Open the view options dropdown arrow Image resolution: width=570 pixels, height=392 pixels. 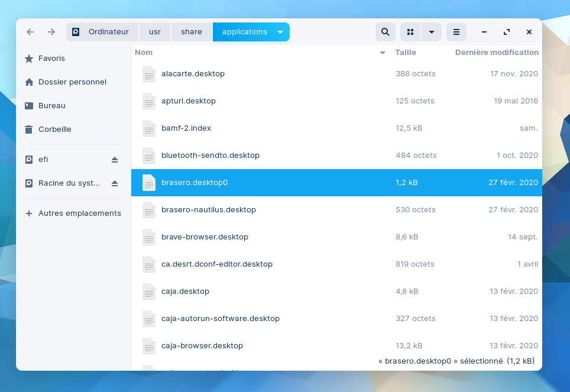coord(432,32)
